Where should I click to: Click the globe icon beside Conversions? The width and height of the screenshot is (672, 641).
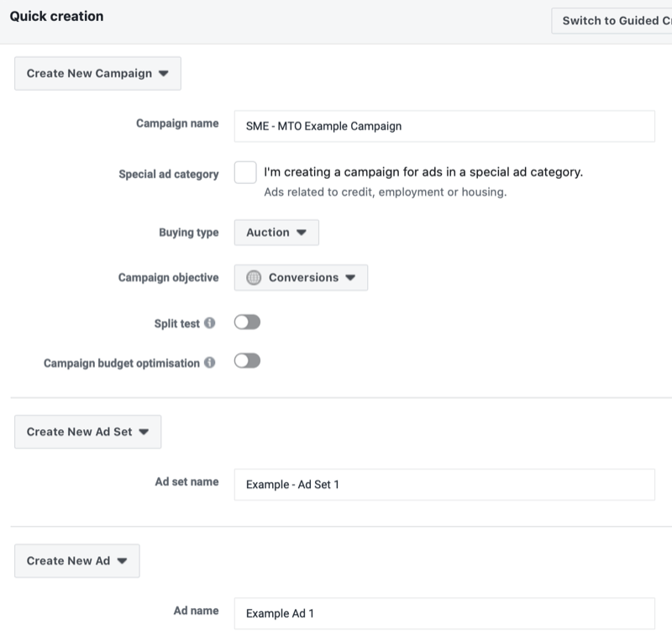point(255,277)
